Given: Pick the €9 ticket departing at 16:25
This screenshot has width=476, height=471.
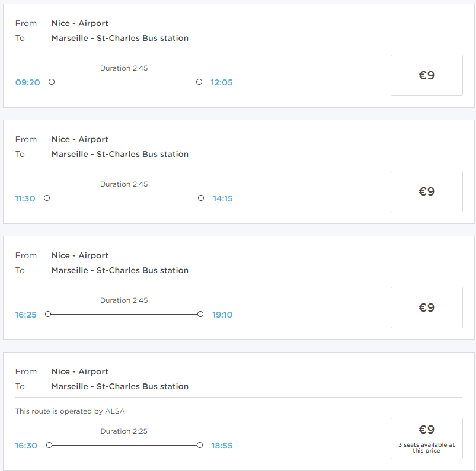Looking at the screenshot, I should [426, 307].
